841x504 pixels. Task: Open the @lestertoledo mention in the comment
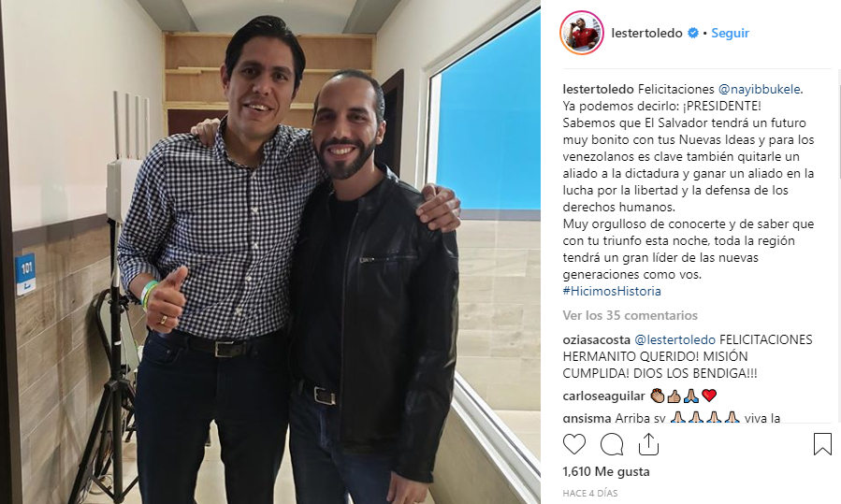click(674, 340)
